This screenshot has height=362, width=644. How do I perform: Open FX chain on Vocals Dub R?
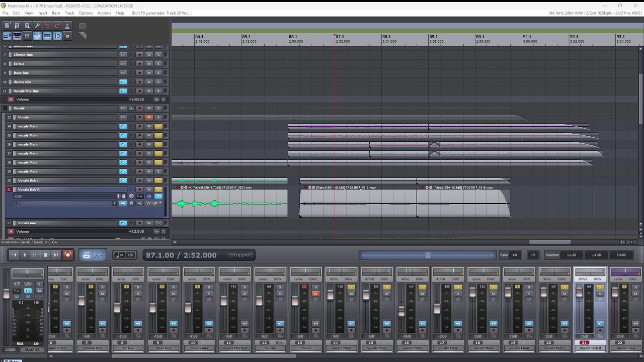click(x=158, y=196)
